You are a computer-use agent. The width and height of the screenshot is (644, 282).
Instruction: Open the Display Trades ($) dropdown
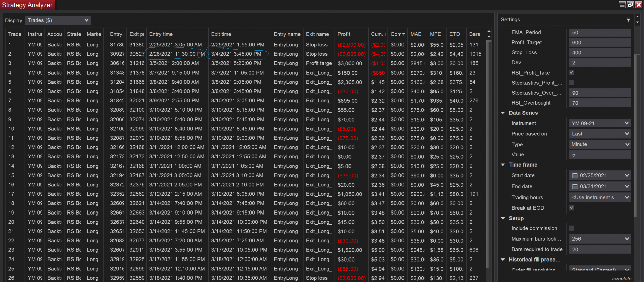tap(58, 20)
